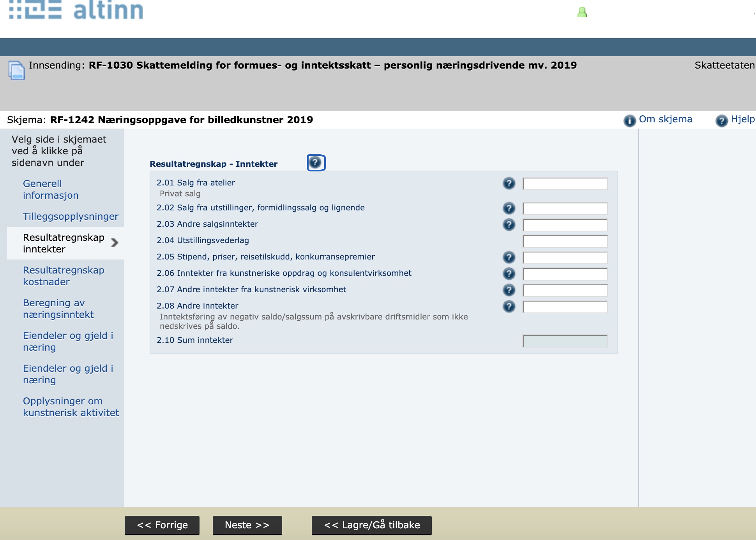Viewport: 756px width, 540px height.
Task: Open help icon for 2.08 Andre inntekter
Action: [x=509, y=306]
